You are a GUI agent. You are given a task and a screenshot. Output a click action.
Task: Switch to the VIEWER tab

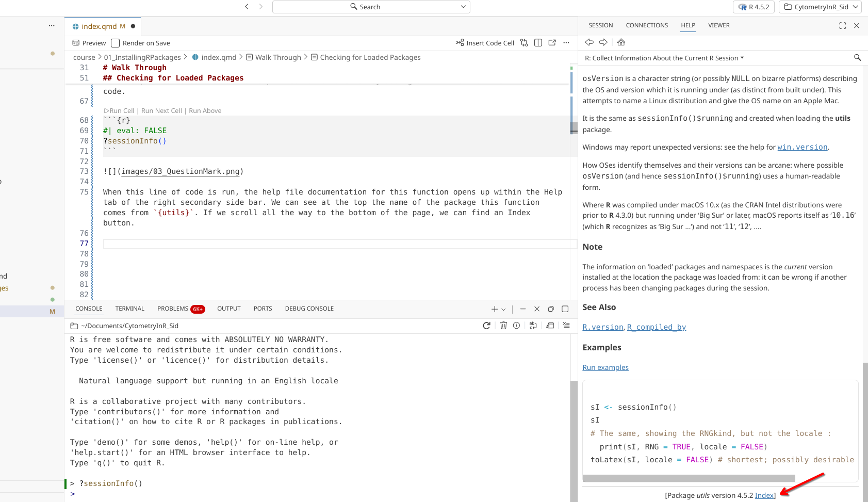718,25
